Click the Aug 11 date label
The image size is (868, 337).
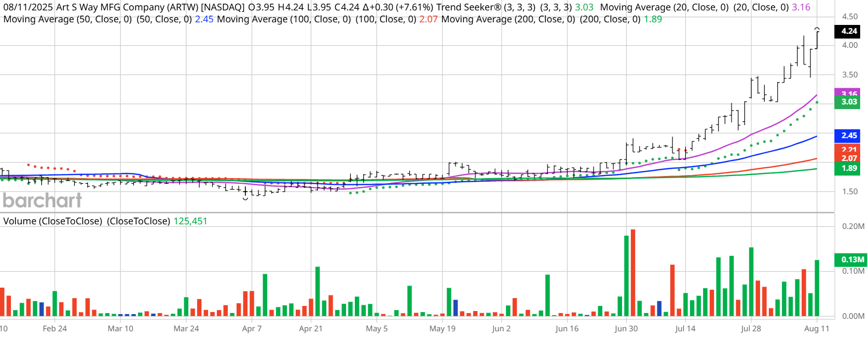point(817,329)
